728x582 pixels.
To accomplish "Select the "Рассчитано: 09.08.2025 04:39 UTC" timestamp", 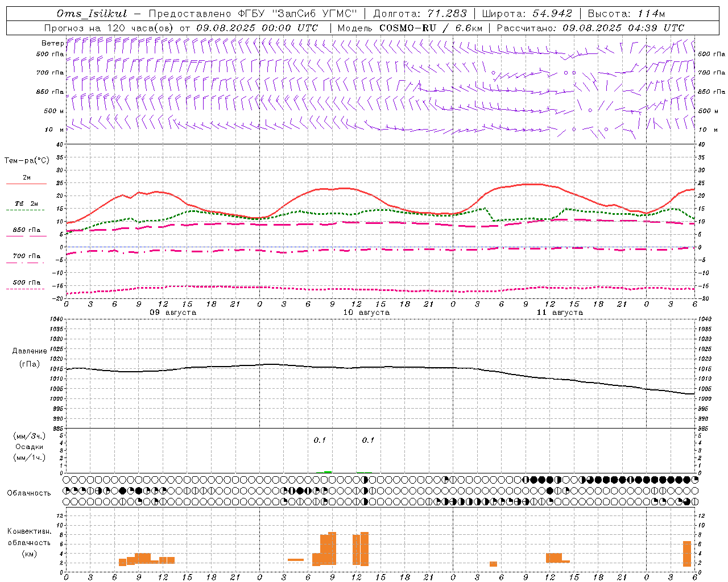I will [x=590, y=28].
